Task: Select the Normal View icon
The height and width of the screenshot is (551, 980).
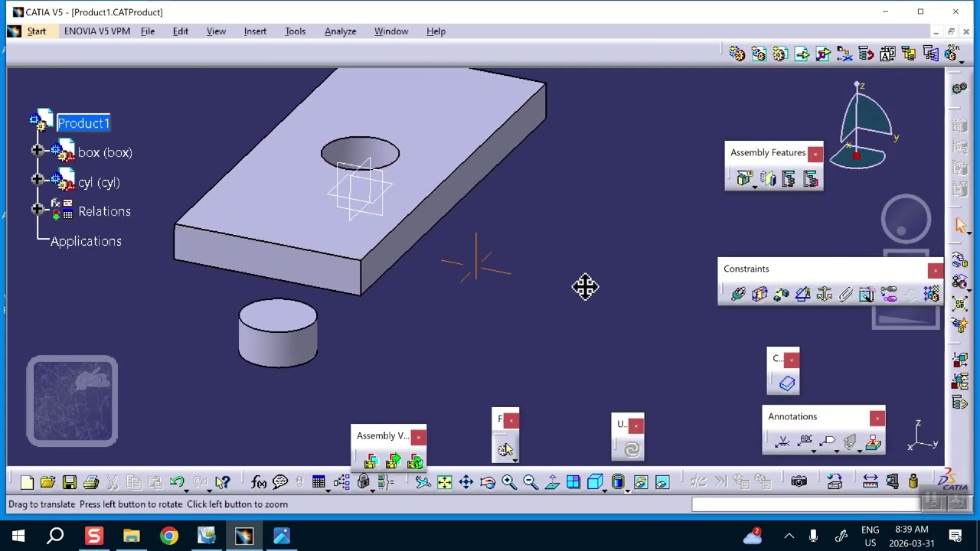Action: click(x=551, y=482)
